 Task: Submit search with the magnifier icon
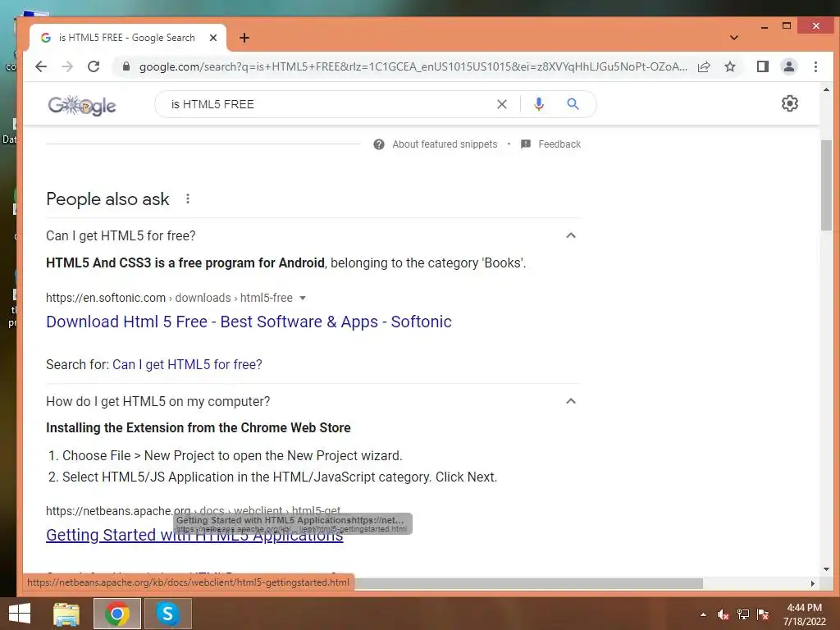(573, 104)
